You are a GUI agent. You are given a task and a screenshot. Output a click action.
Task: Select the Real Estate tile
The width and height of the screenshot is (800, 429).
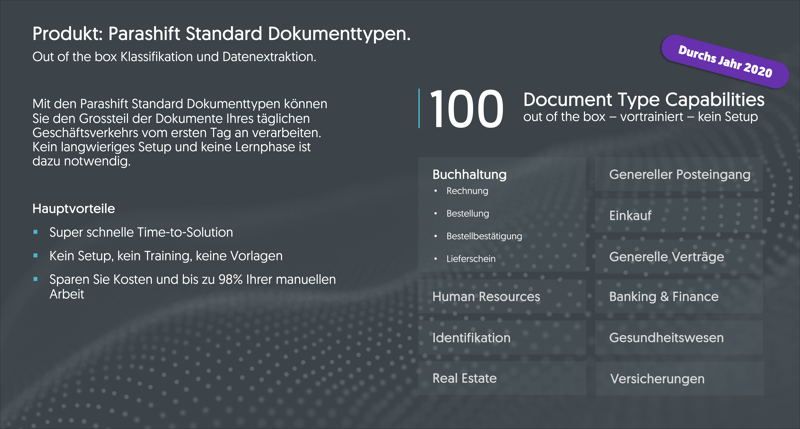(x=502, y=378)
